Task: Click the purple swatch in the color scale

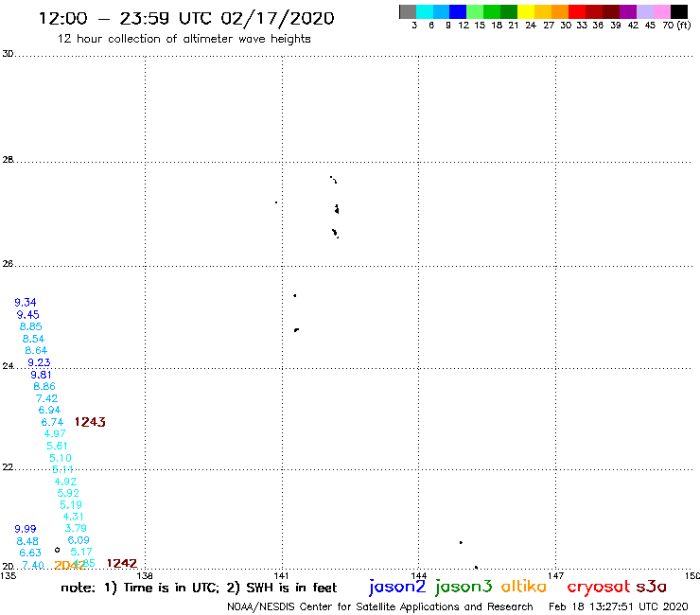Action: coord(628,11)
